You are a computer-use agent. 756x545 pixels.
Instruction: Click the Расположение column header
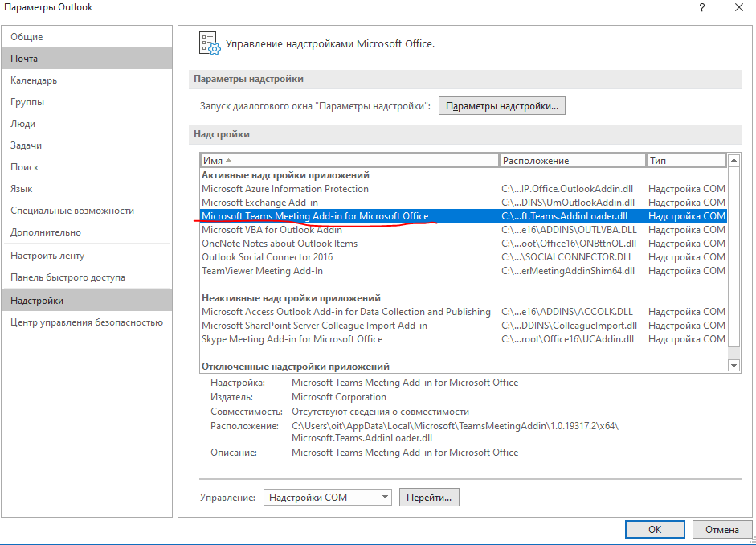click(x=573, y=161)
